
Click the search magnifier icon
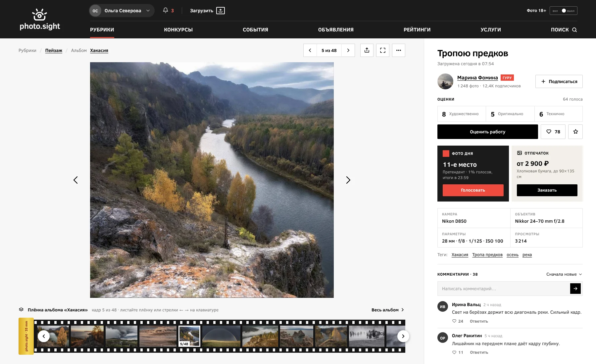(574, 30)
